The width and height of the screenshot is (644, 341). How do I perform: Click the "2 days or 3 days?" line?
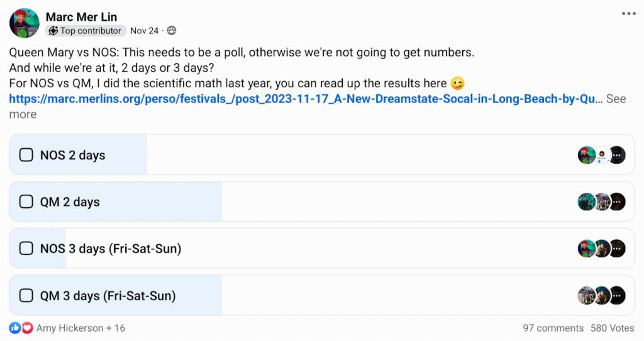(111, 68)
